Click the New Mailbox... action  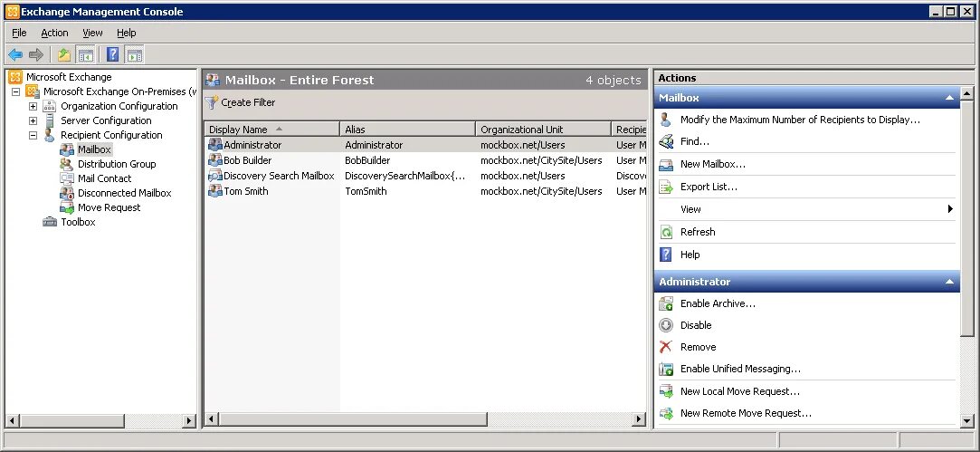(712, 164)
